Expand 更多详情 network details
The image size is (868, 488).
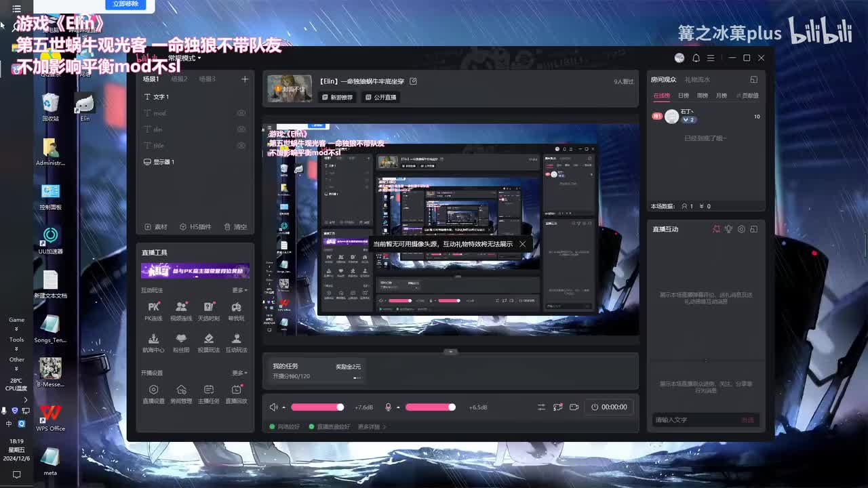[372, 427]
